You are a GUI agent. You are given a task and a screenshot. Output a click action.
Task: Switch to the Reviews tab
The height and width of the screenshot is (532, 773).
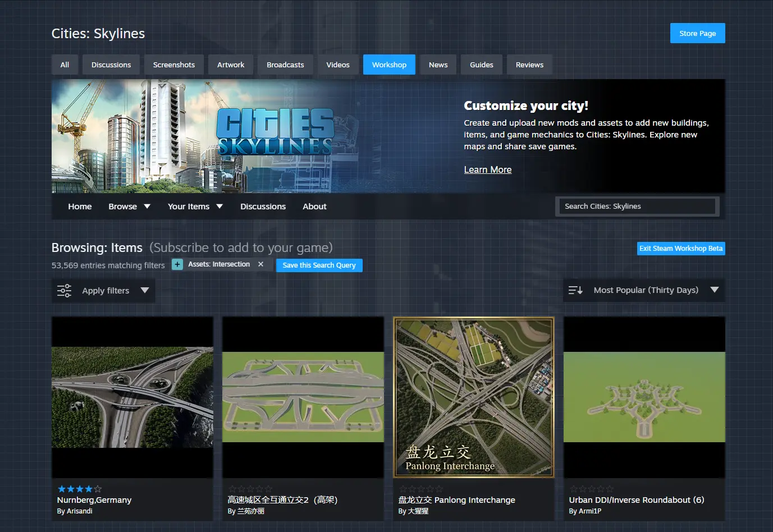click(x=529, y=65)
